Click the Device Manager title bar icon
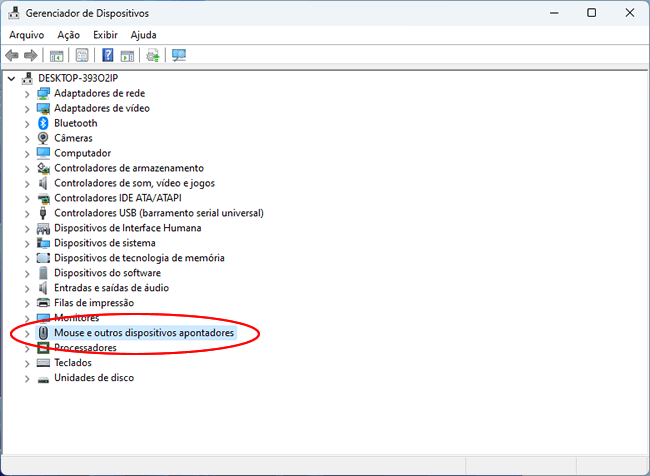Viewport: 650px width, 476px height. pyautogui.click(x=14, y=13)
